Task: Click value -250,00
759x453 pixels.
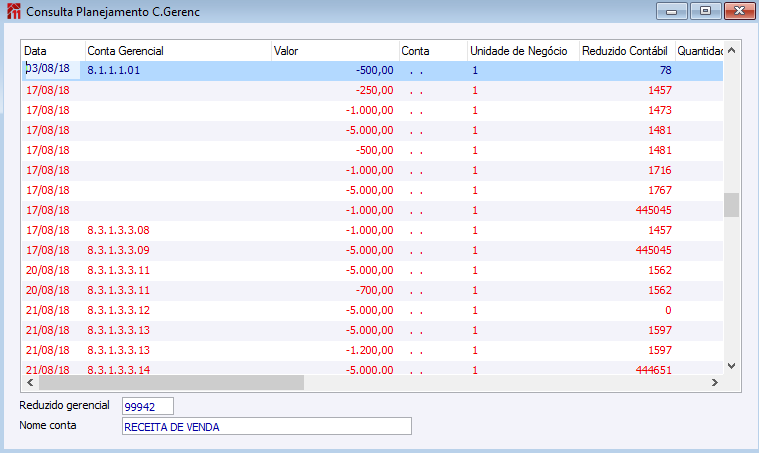Action: coord(375,91)
